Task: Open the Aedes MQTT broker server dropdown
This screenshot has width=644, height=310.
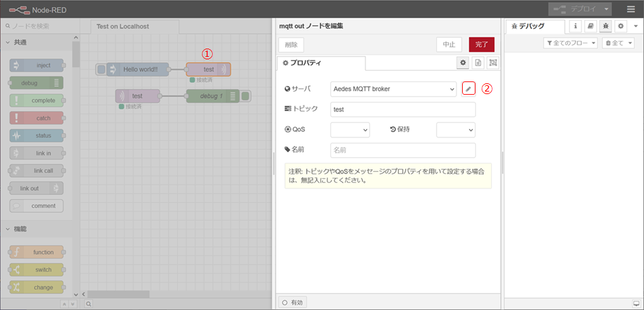Action: point(393,89)
